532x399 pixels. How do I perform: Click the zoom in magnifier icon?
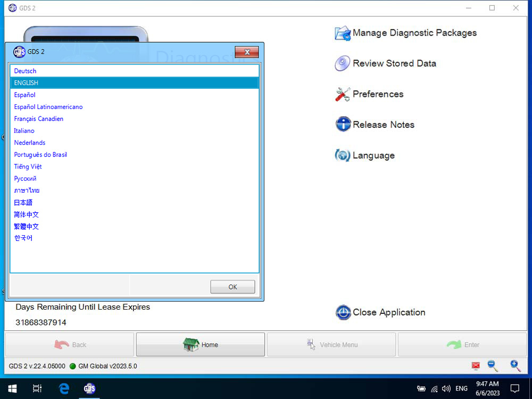(x=516, y=366)
